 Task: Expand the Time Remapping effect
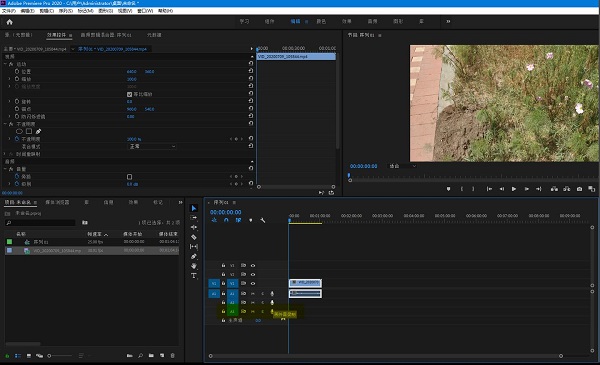click(5, 154)
